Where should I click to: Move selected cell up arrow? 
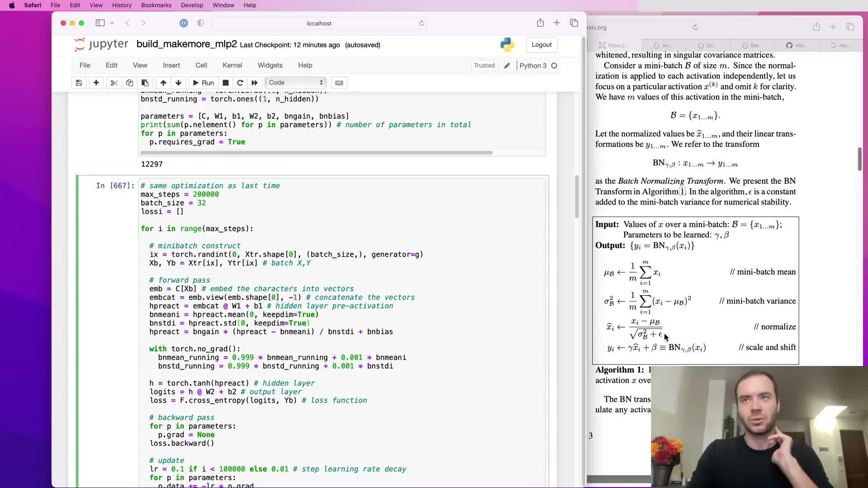click(x=163, y=83)
